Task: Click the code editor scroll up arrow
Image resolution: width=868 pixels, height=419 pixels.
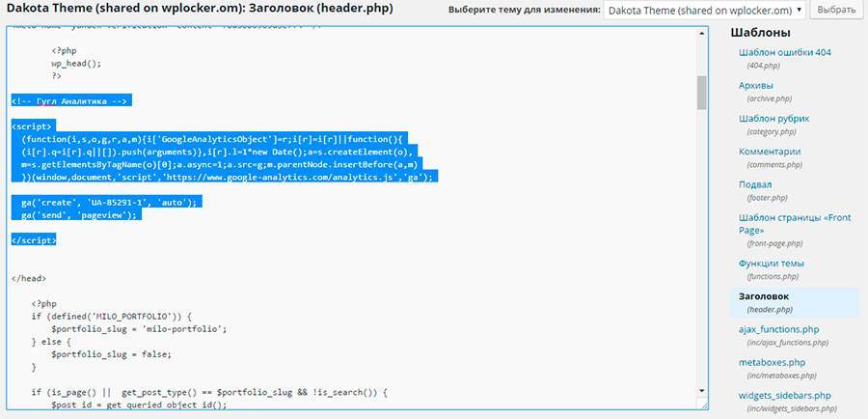Action: (702, 34)
